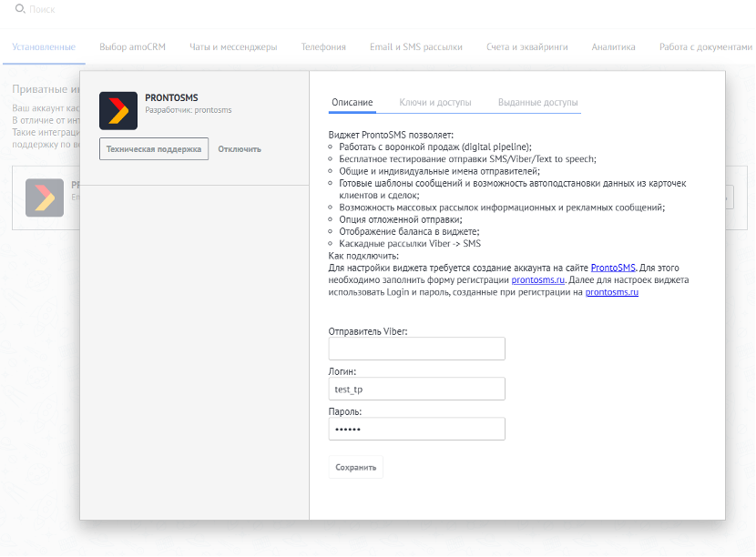The height and width of the screenshot is (557, 756).
Task: Open the Ключи и доступы tab
Action: click(x=435, y=102)
